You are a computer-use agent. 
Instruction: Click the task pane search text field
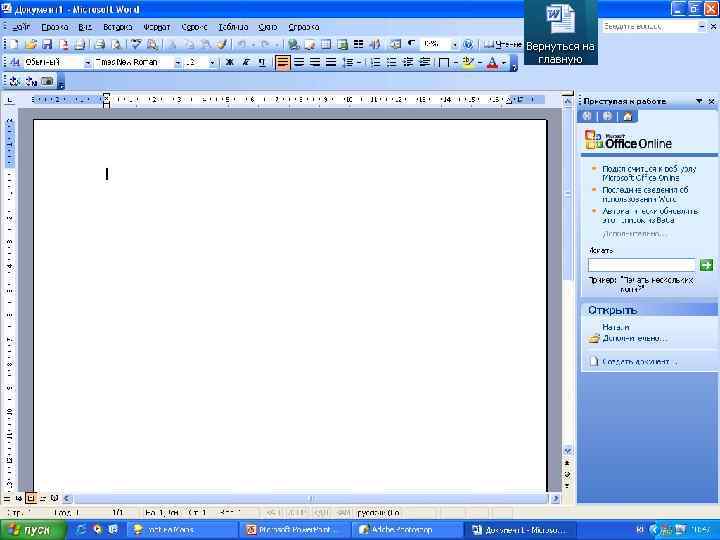click(642, 265)
